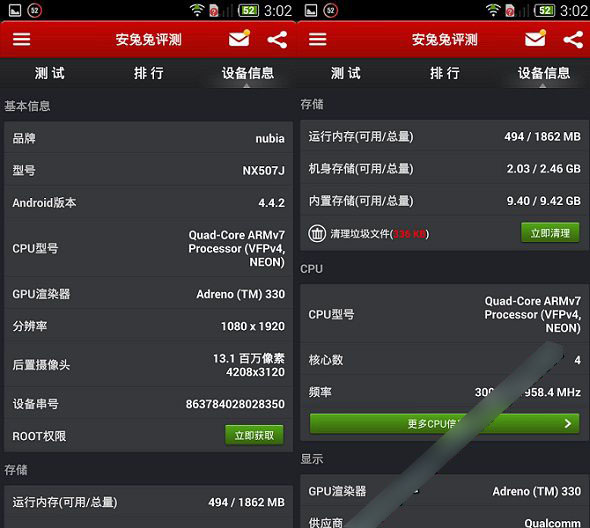Screen dimensions: 590x528
Task: Open the hamburger menu in the right screen
Action: (x=318, y=39)
